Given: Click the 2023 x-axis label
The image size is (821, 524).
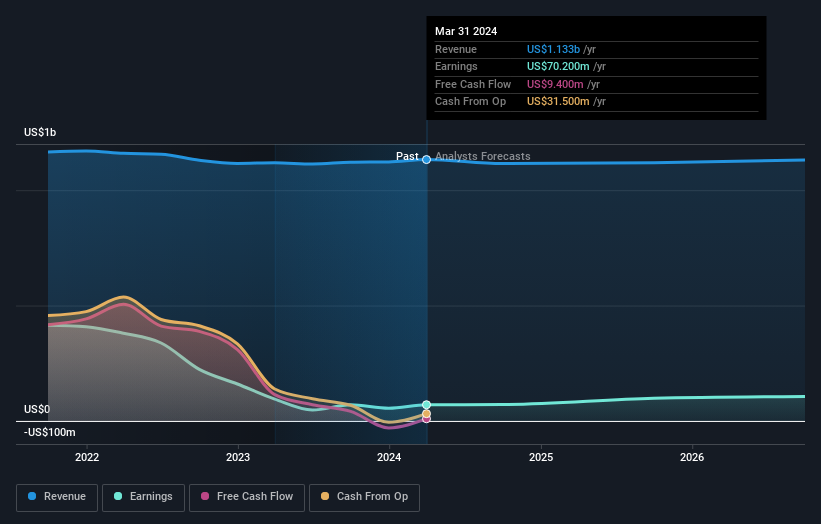Looking at the screenshot, I should coord(238,457).
